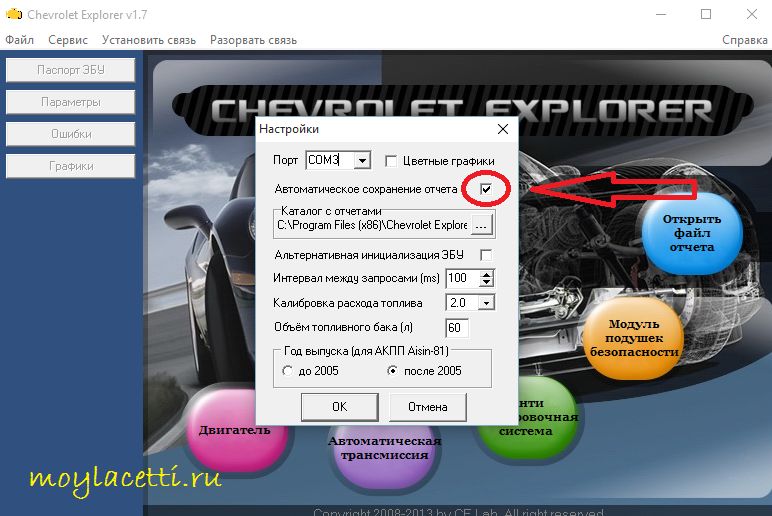Click the interval field showing 100
Image resolution: width=772 pixels, height=516 pixels.
coord(462,278)
